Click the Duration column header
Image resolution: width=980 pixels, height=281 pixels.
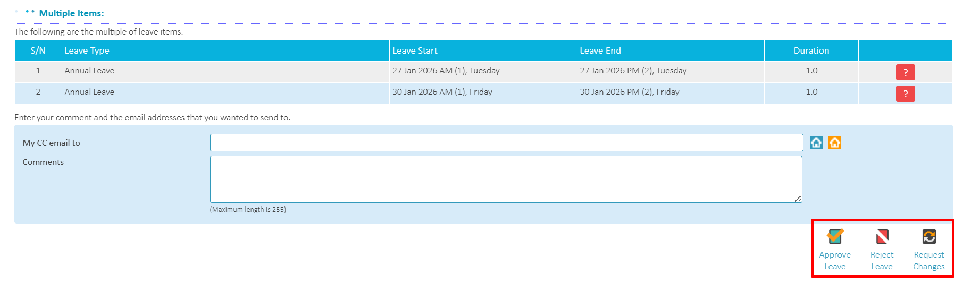point(811,51)
